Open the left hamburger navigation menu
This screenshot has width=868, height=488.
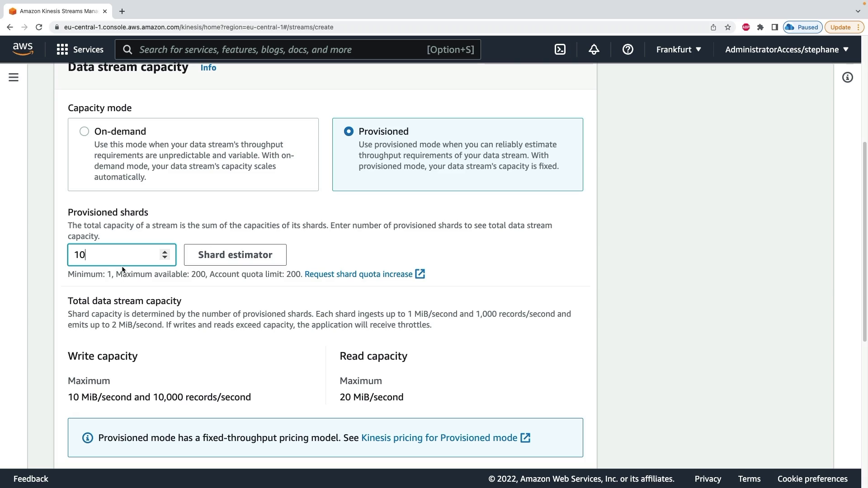14,78
